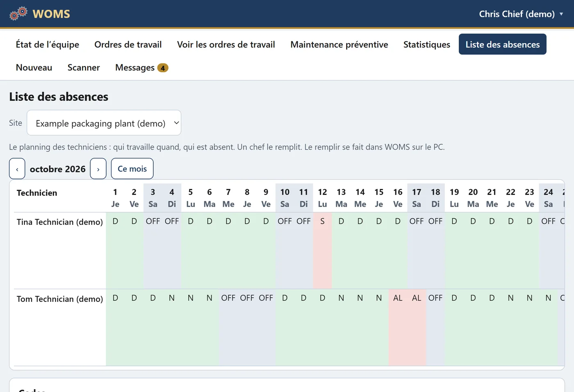
Task: Click the day 24 Sa column header
Action: tap(548, 198)
